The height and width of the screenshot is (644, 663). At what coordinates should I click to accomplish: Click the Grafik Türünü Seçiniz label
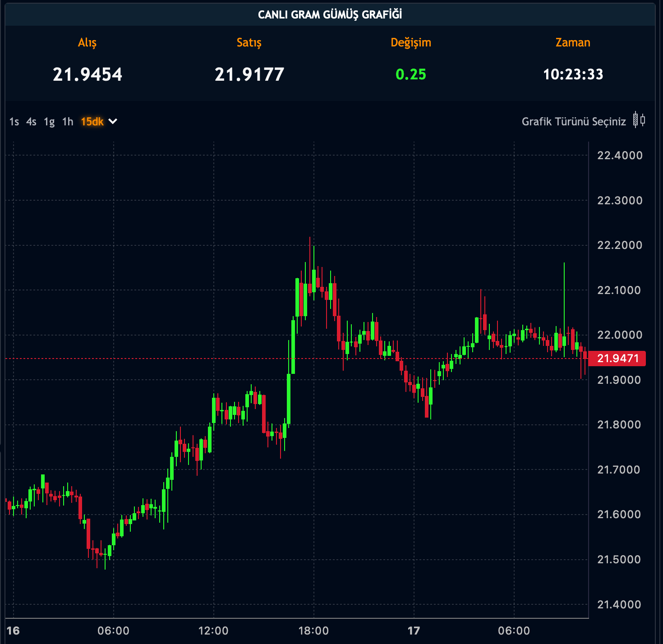point(574,122)
